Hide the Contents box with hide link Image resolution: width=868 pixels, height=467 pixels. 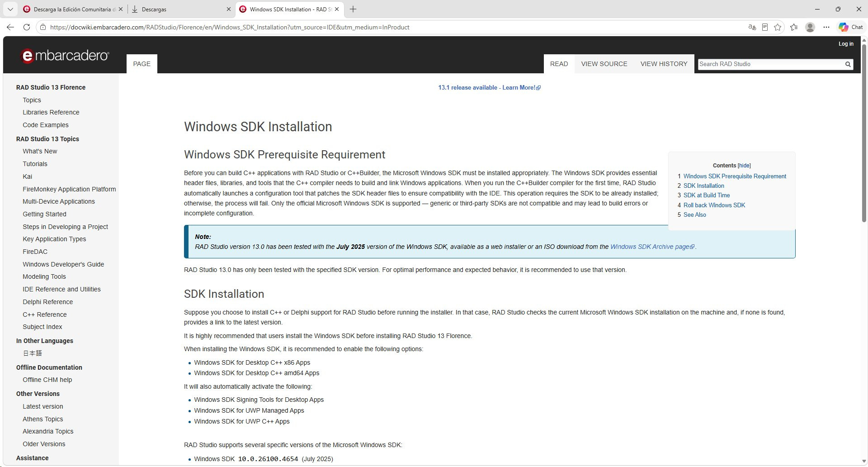click(x=744, y=166)
